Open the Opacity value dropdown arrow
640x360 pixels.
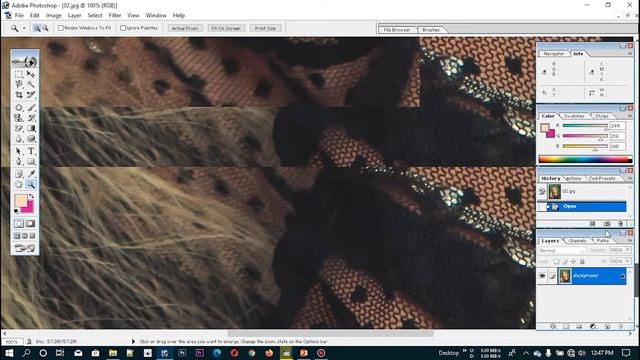(628, 250)
